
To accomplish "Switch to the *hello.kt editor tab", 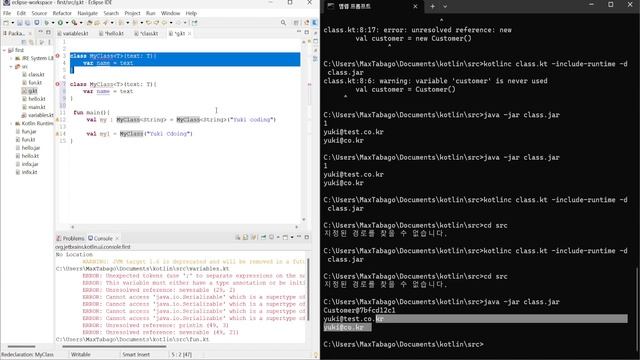I will point(111,33).
